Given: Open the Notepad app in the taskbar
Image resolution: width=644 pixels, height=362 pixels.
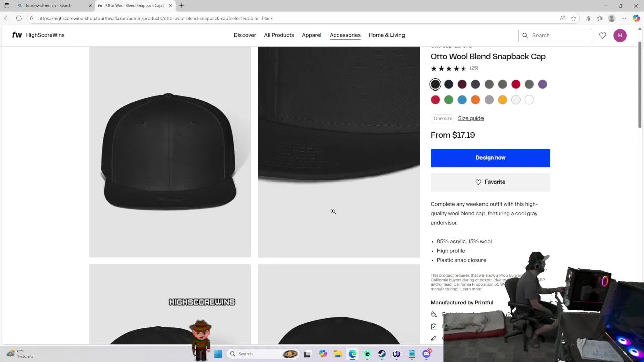Looking at the screenshot, I should pyautogui.click(x=412, y=354).
